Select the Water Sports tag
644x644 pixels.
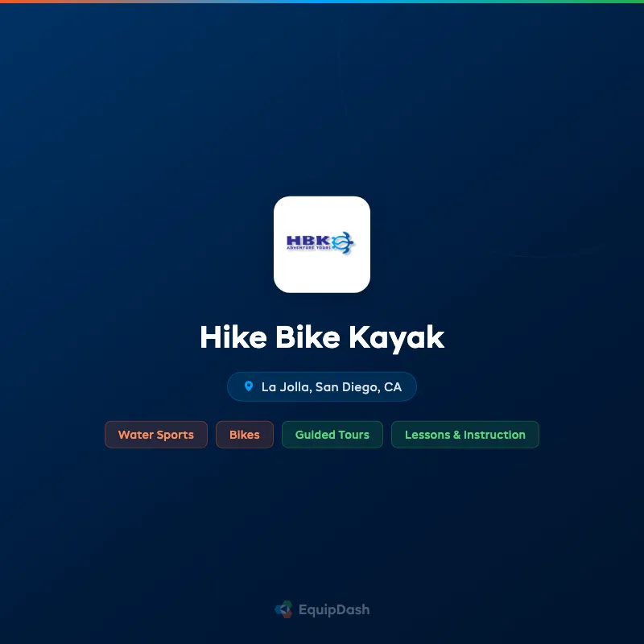pos(156,435)
